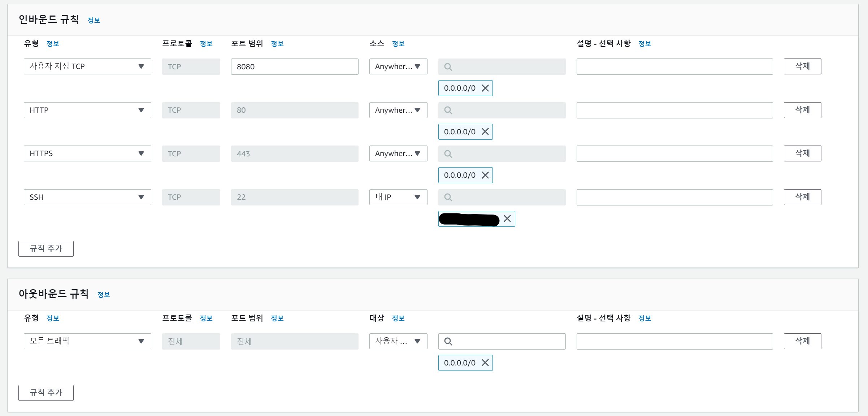Click the 8080 port range field
The width and height of the screenshot is (868, 416).
(x=294, y=67)
